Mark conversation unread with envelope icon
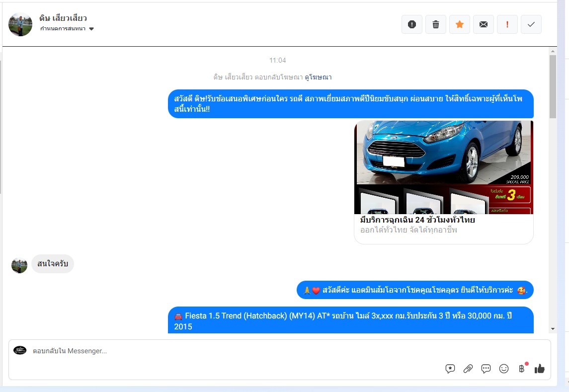Viewport: 569px width, 392px height. pos(484,24)
